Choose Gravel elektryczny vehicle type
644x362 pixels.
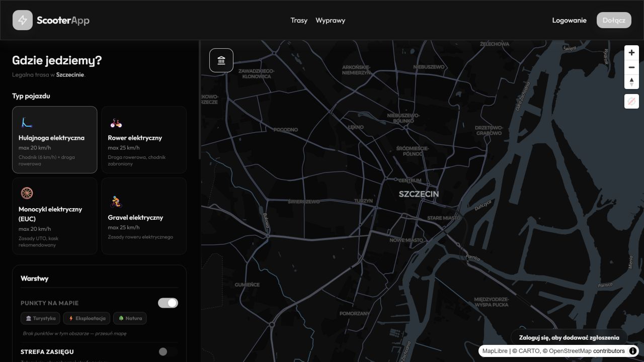[144, 216]
